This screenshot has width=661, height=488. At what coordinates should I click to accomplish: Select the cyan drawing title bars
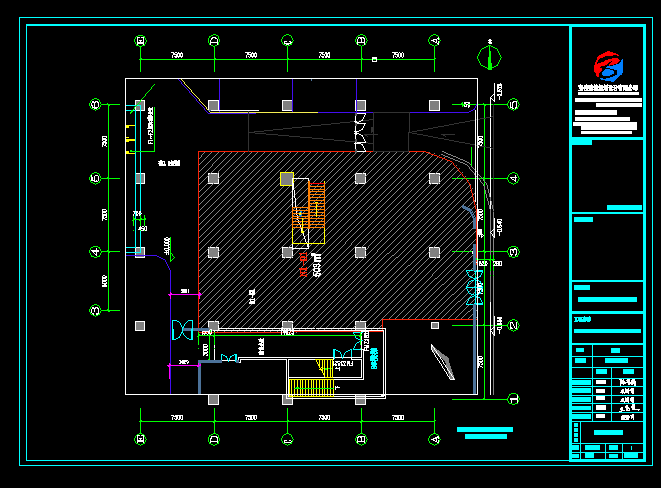tap(485, 433)
